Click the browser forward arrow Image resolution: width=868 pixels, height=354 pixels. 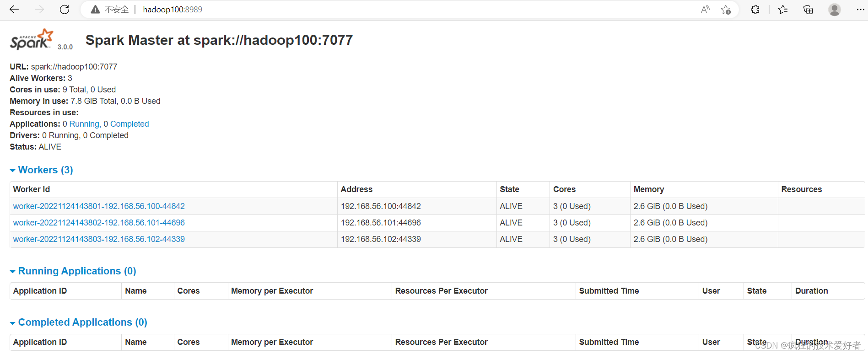click(x=39, y=9)
